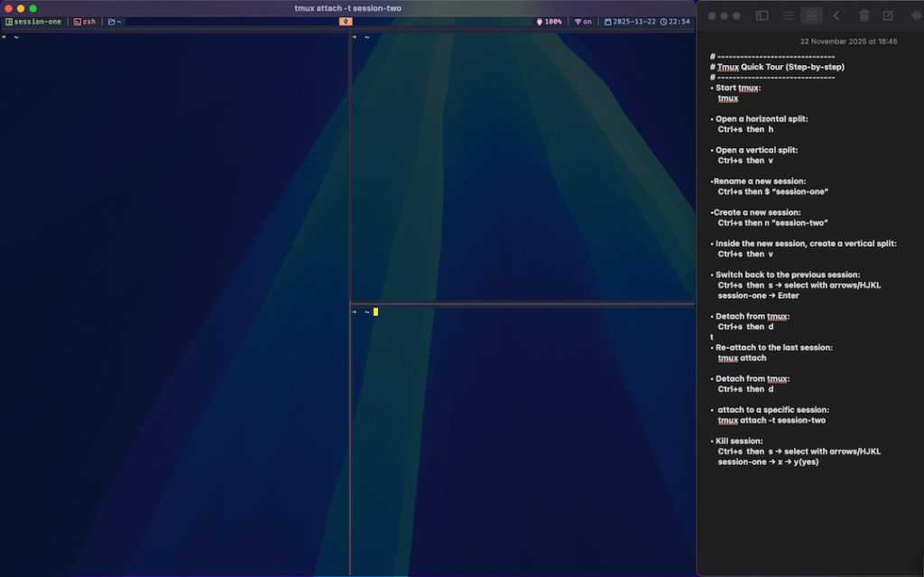Click the wifi on status indicator
924x577 pixels.
pos(583,21)
